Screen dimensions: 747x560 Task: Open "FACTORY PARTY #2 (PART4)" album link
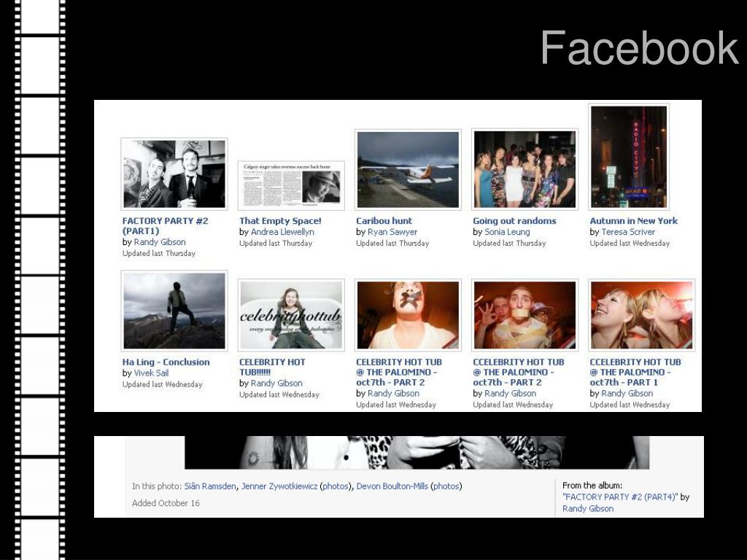620,497
